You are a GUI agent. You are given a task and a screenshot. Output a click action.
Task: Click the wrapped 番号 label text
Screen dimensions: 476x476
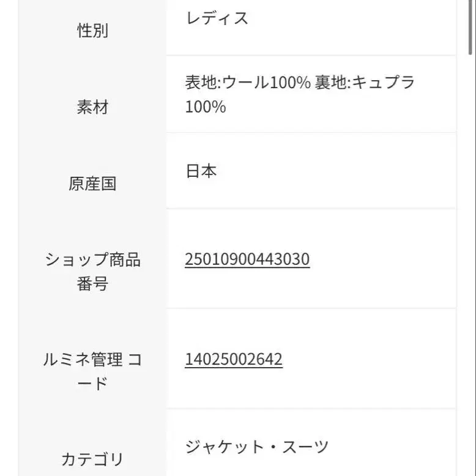[92, 284]
